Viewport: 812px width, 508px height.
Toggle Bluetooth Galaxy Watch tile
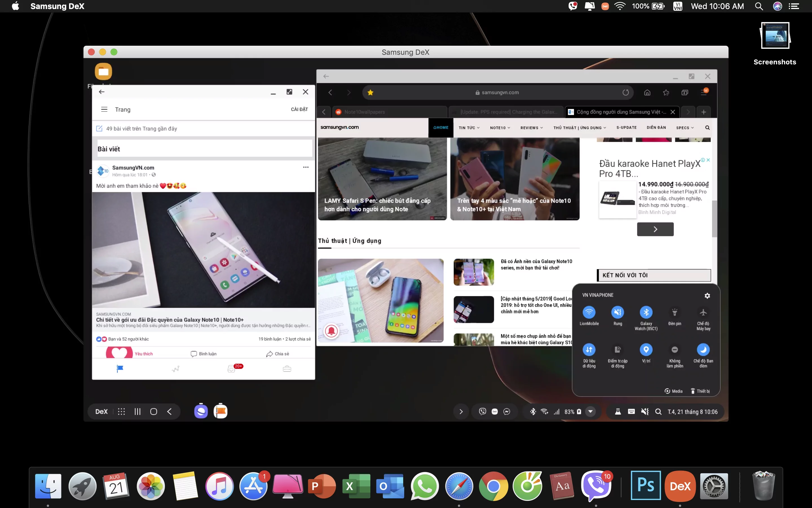(646, 312)
